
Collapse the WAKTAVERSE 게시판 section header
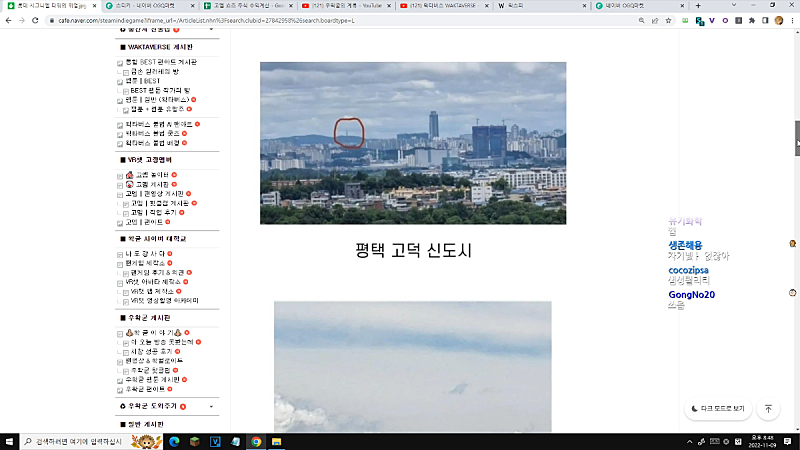162,47
